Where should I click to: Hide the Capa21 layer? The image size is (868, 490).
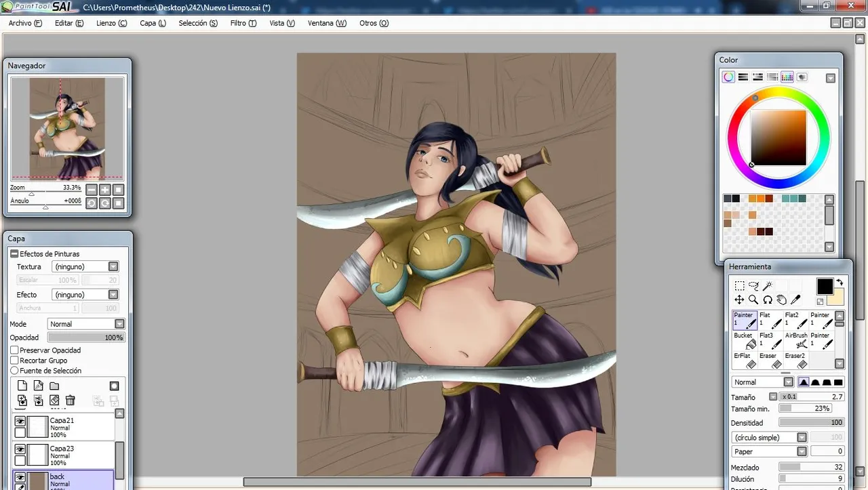tap(20, 421)
